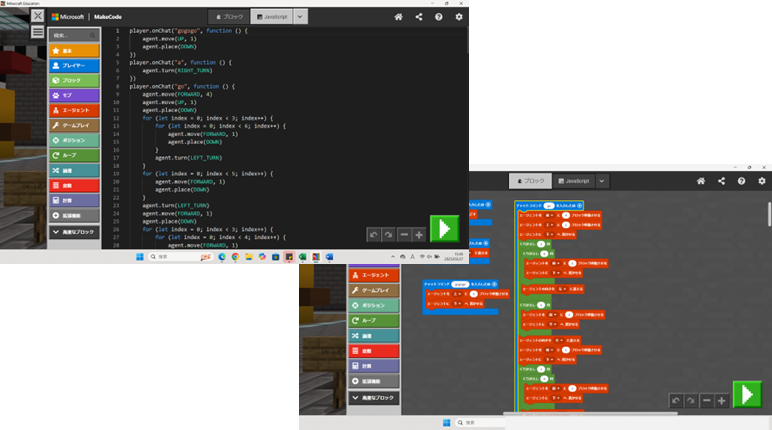The image size is (772, 430).
Task: Select the プレイヤー category in the toolbox
Action: point(75,65)
